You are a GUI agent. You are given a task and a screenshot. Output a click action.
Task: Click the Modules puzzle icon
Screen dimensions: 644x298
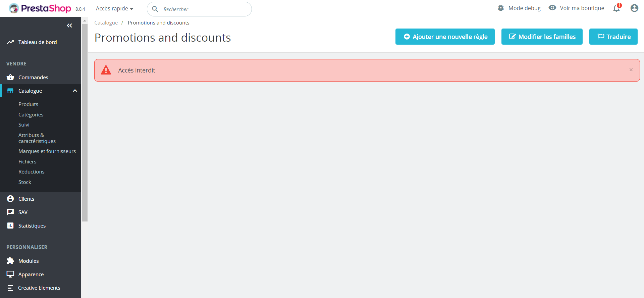point(10,261)
